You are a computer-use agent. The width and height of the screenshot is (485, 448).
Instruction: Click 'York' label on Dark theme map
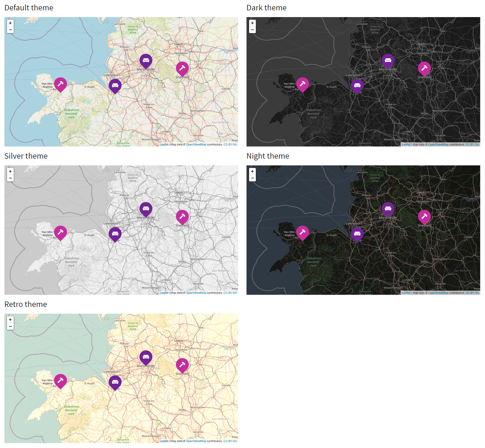click(x=443, y=31)
